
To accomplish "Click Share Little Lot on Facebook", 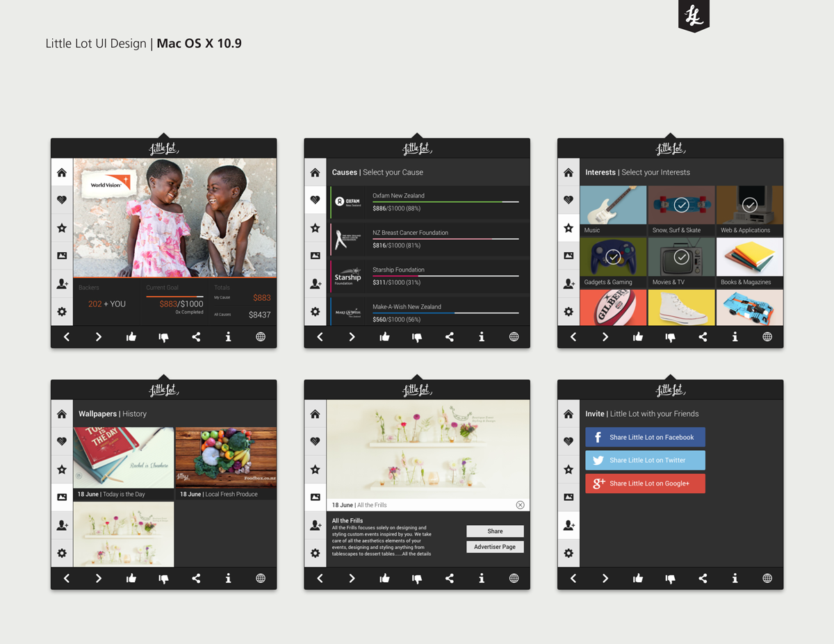I will click(x=645, y=437).
